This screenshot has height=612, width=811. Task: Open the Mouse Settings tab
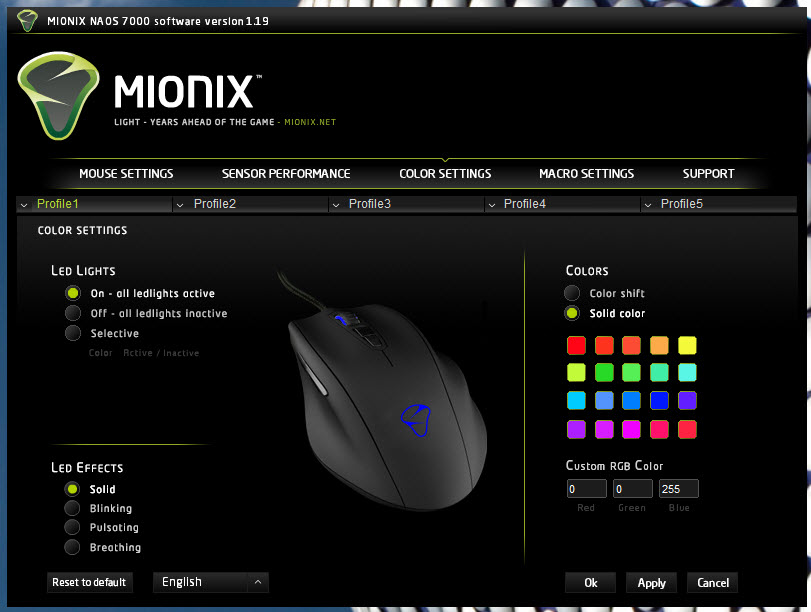point(126,174)
